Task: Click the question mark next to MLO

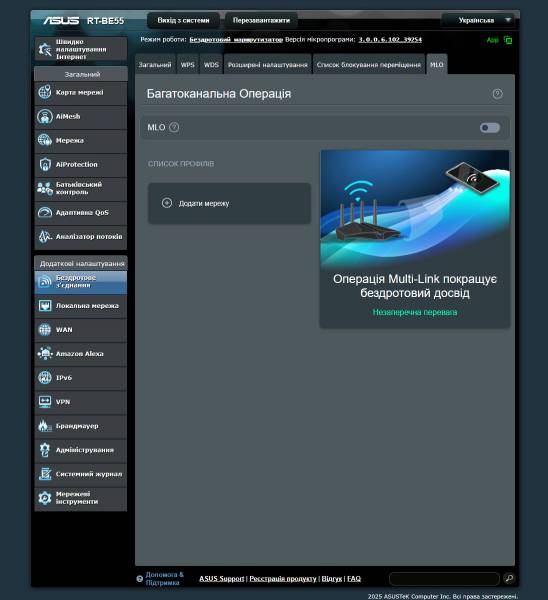Action: coord(174,127)
